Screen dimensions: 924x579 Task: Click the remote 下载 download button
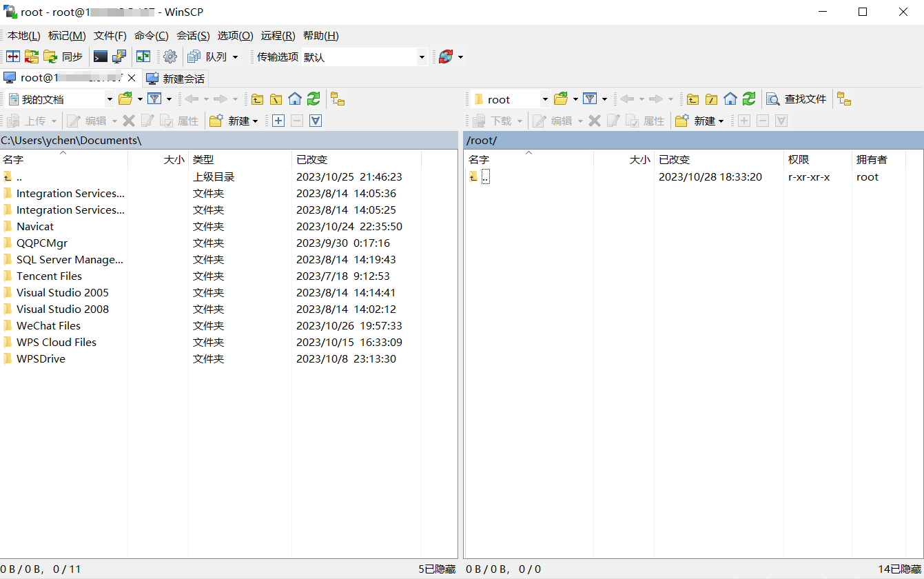pos(493,121)
